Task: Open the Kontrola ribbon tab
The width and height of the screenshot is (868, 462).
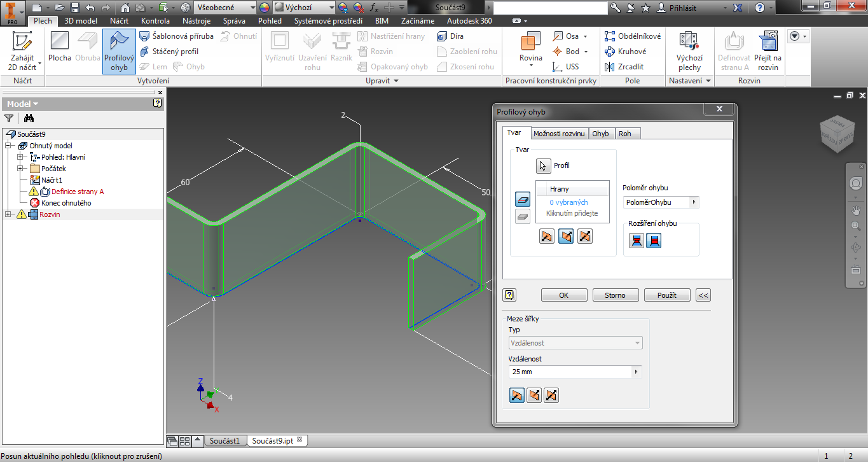Action: (155, 20)
